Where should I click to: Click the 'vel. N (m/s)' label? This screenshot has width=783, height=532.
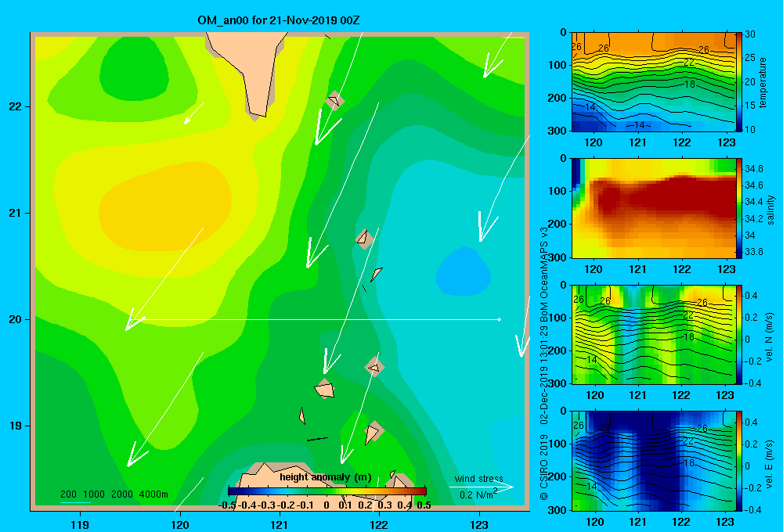pyautogui.click(x=770, y=337)
